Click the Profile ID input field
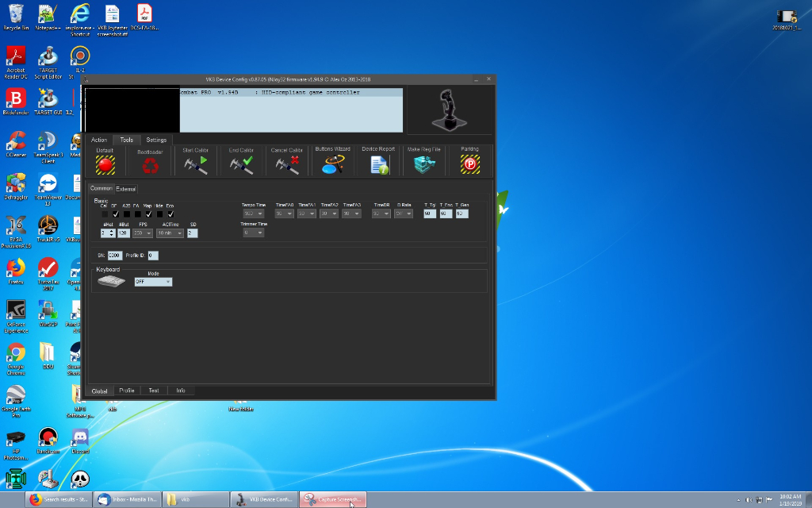This screenshot has width=812, height=508. coord(152,255)
